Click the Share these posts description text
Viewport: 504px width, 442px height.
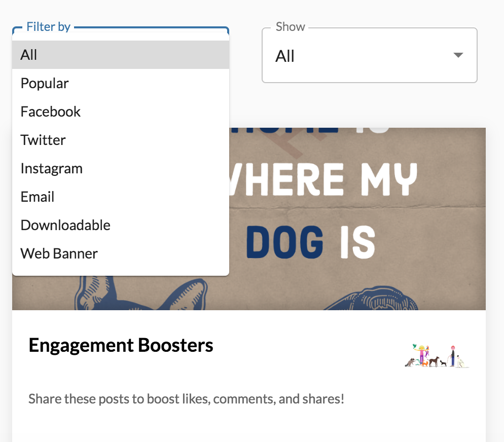(x=187, y=399)
